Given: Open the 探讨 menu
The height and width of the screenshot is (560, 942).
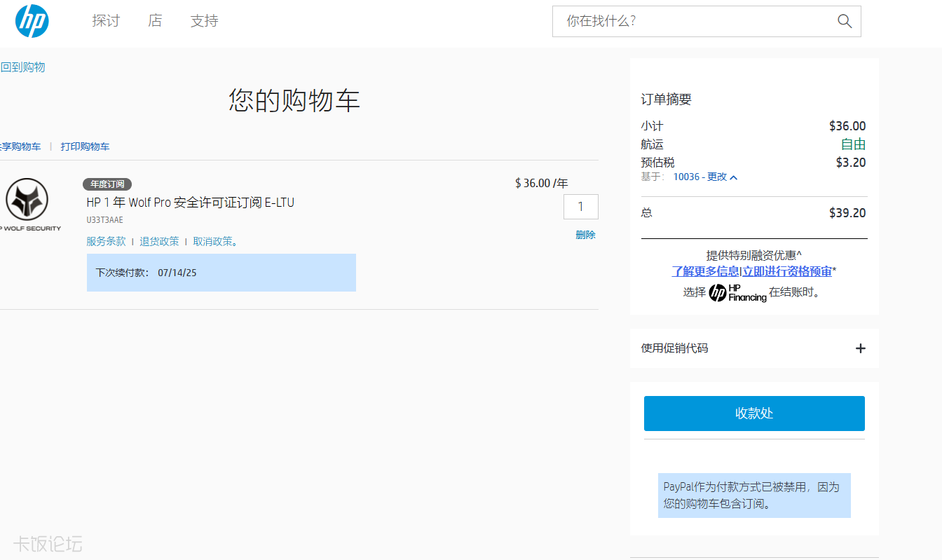Looking at the screenshot, I should pyautogui.click(x=106, y=21).
